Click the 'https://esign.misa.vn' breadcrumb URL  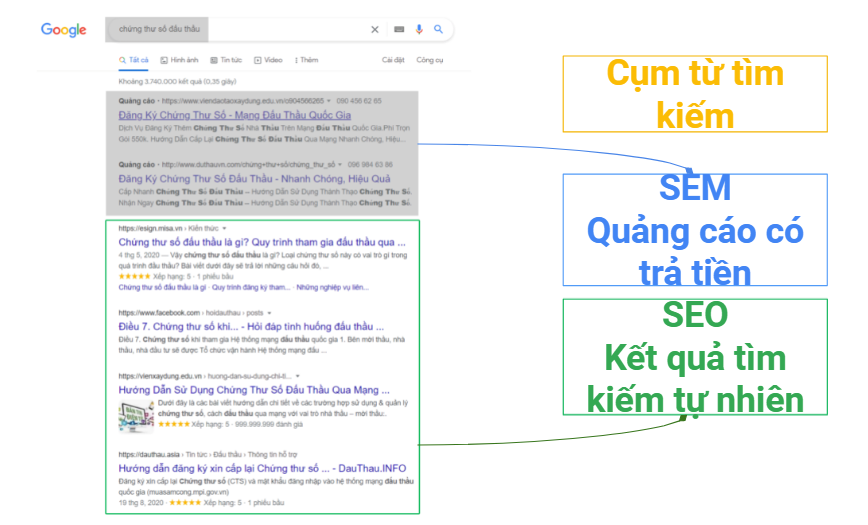click(150, 229)
